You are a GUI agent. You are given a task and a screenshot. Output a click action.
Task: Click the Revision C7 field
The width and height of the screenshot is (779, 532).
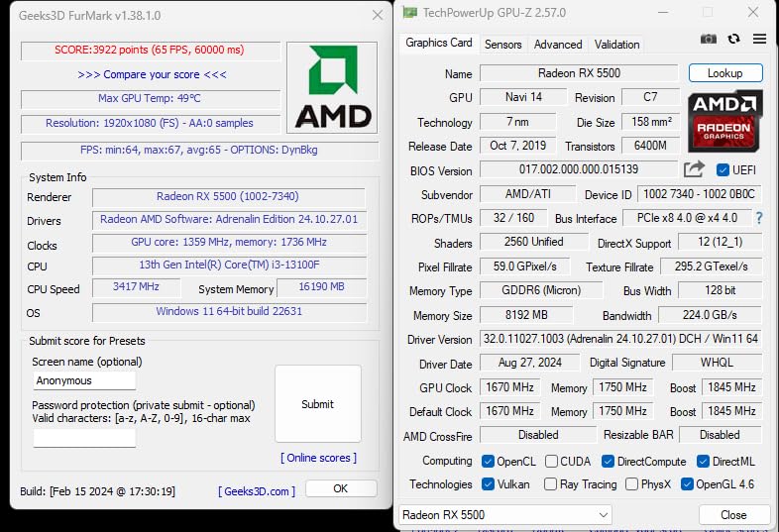click(x=650, y=97)
